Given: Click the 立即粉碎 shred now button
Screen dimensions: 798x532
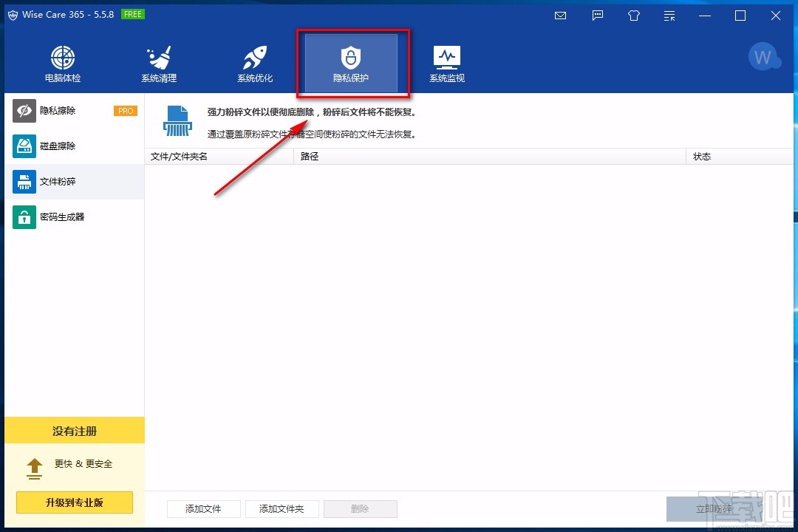Looking at the screenshot, I should point(714,508).
